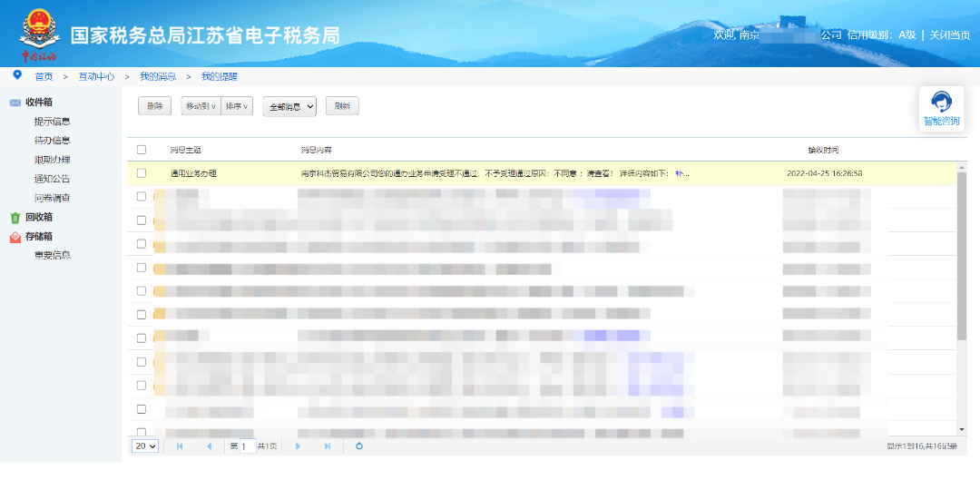Open the 全部消息 filter combo box
Screen dimensions: 980x480
point(289,106)
